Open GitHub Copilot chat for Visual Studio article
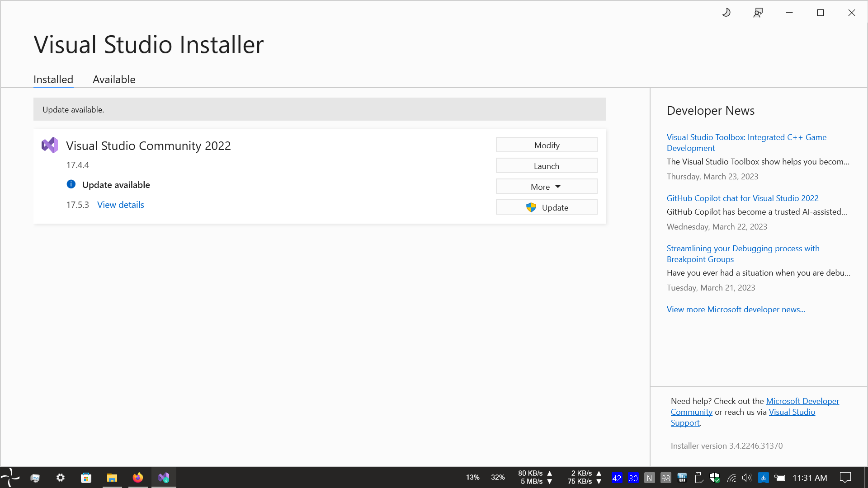Image resolution: width=868 pixels, height=488 pixels. [742, 198]
